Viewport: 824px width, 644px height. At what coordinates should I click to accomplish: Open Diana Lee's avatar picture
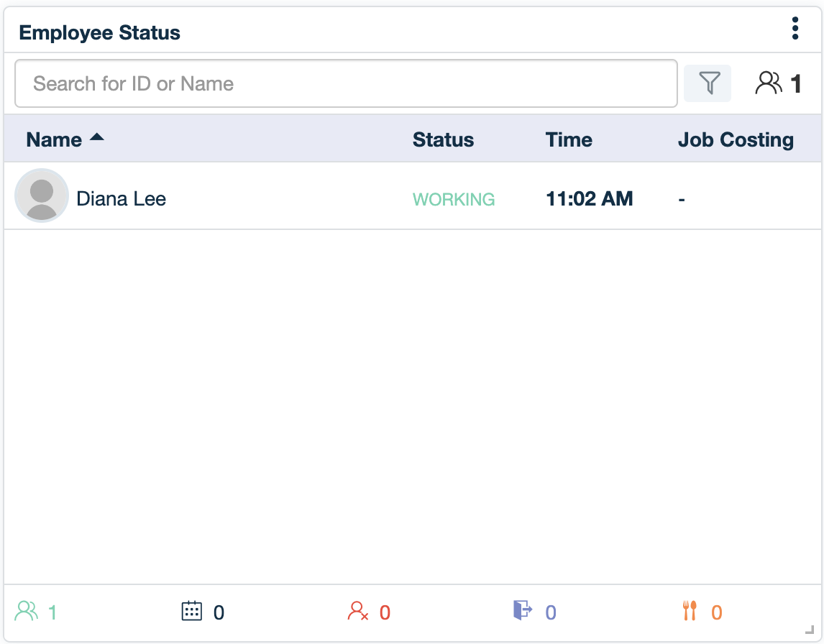pos(42,196)
